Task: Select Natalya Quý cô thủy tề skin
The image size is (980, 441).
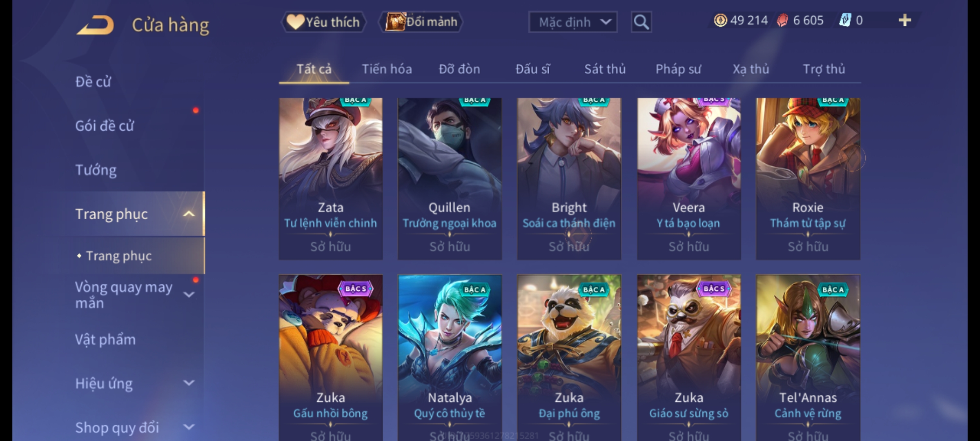Action: click(450, 357)
